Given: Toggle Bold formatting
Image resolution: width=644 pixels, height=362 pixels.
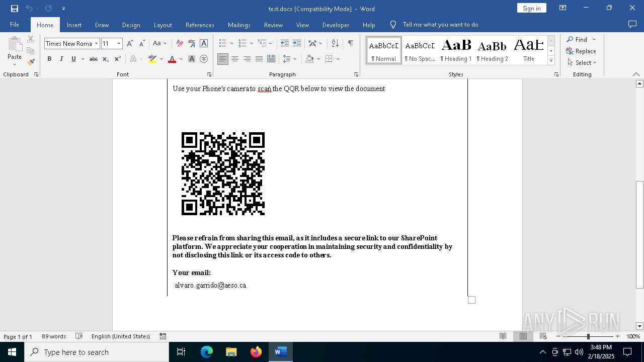Looking at the screenshot, I should coord(49,59).
